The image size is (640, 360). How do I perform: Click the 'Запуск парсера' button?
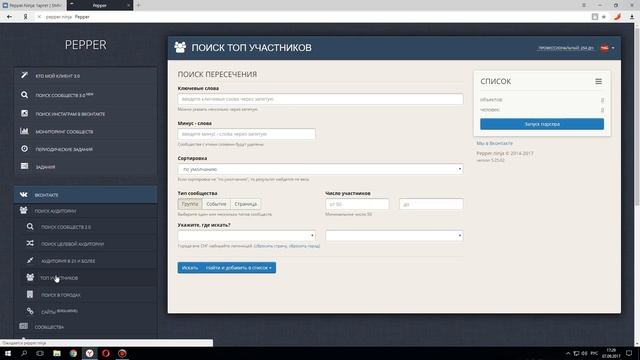pos(542,124)
